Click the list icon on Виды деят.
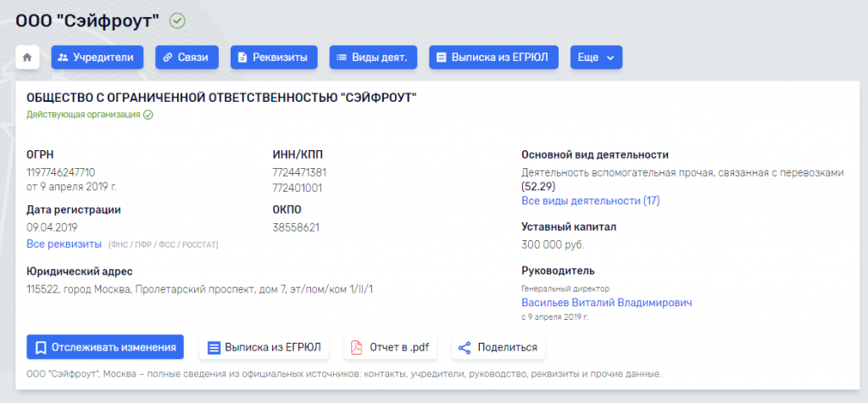The height and width of the screenshot is (403, 868). (342, 58)
